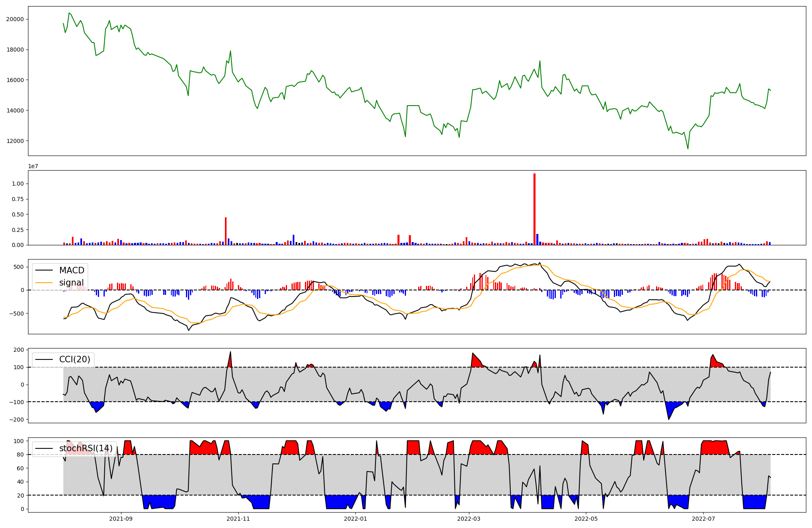Click the 12000 price axis label

15,141
